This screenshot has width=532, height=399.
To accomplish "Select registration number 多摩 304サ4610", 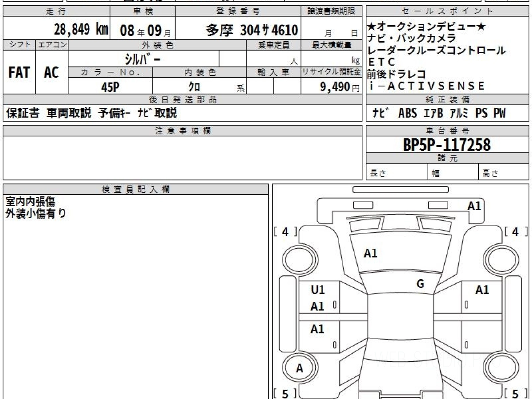I will click(x=252, y=30).
